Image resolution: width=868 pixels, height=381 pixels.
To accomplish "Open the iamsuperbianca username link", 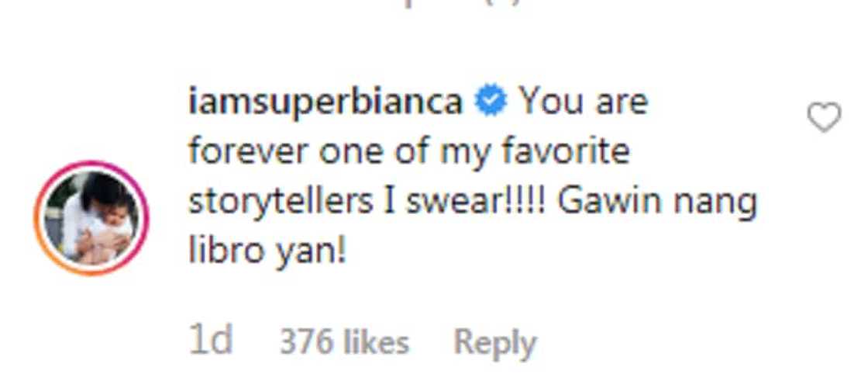I will [x=325, y=102].
